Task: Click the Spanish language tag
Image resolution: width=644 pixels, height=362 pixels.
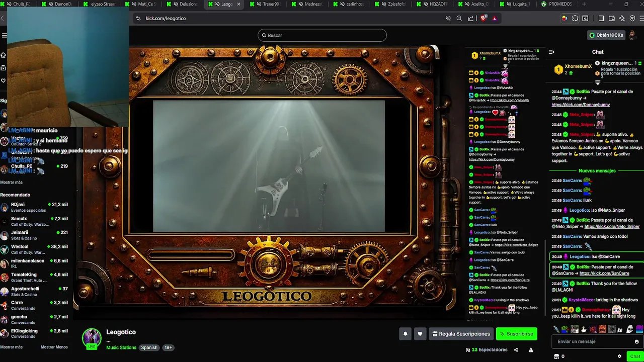Action: (149, 347)
